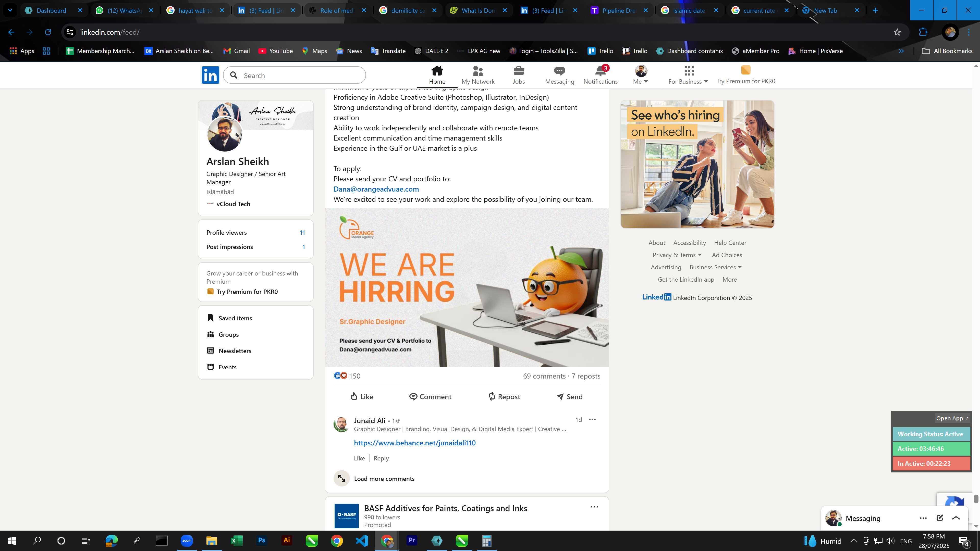Click the sidebar profile photo

225,134
